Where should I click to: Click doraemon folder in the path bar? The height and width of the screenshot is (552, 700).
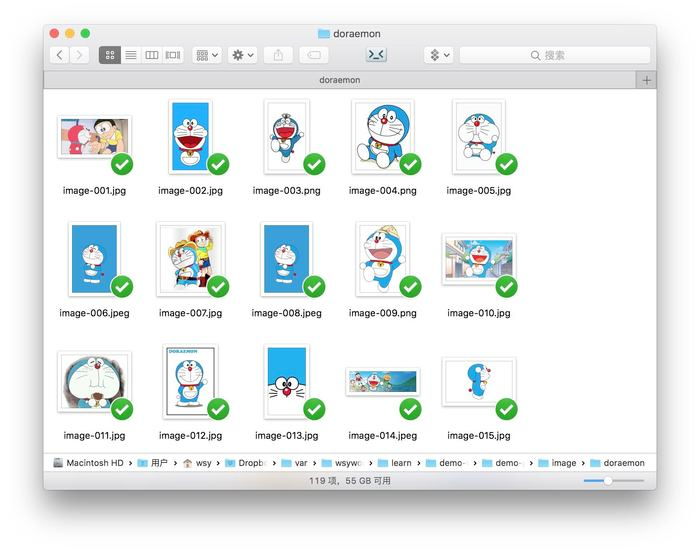coord(617,463)
